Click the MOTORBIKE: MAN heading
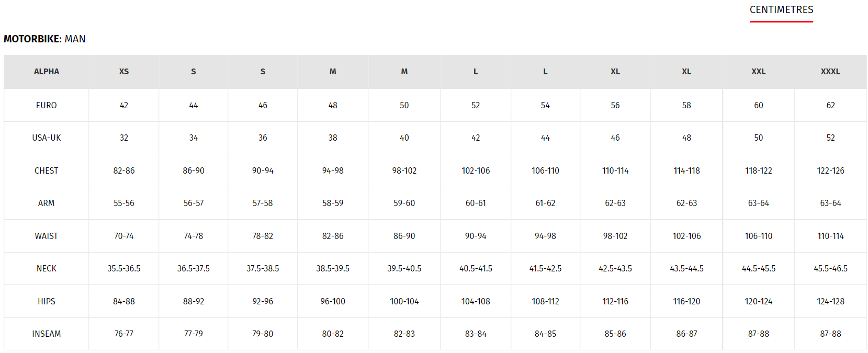Viewport: 868px width, 353px height. pos(44,39)
